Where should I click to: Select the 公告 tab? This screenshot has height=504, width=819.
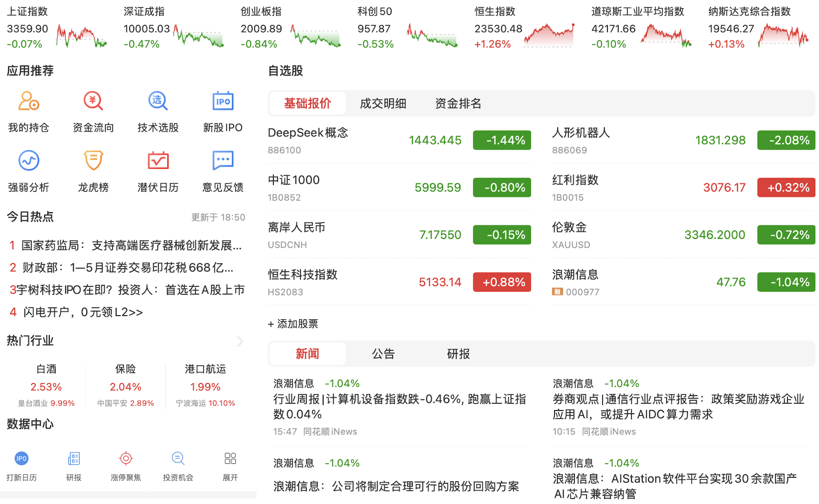pyautogui.click(x=383, y=354)
